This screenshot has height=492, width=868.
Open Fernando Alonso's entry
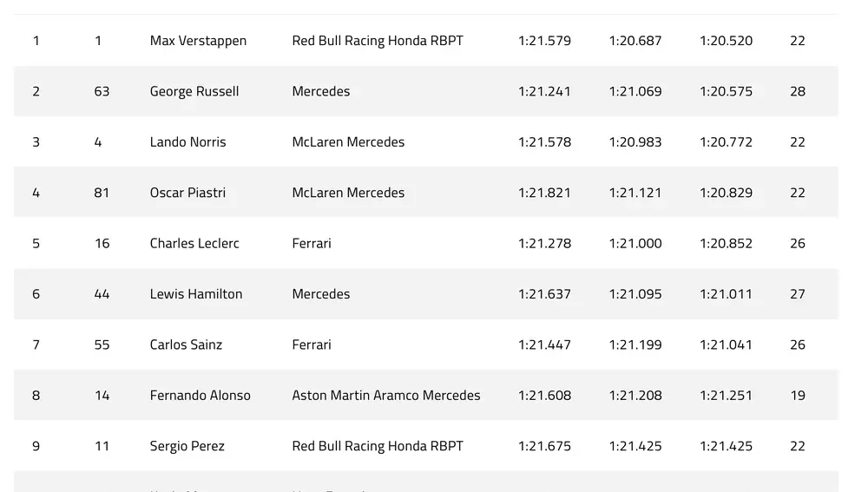(200, 395)
